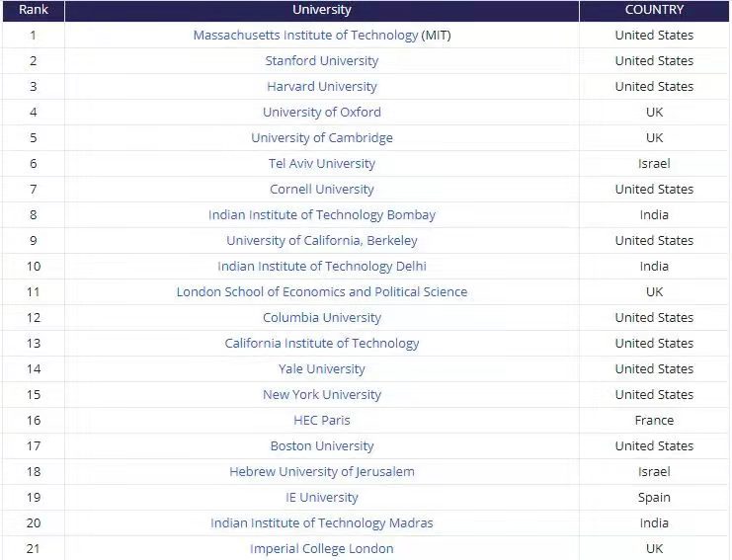Image resolution: width=732 pixels, height=560 pixels.
Task: Open Indian Institute of Technology Bombay link
Action: tap(322, 214)
